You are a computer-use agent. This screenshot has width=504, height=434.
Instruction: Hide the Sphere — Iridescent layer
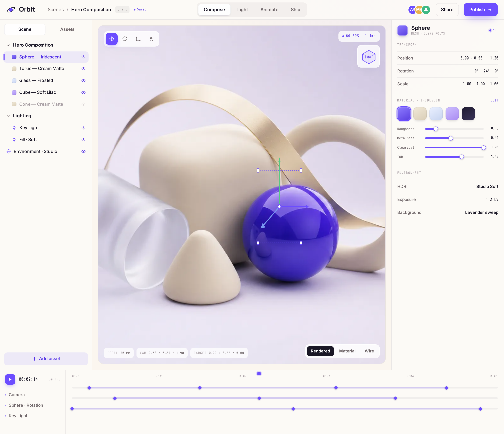coord(83,57)
